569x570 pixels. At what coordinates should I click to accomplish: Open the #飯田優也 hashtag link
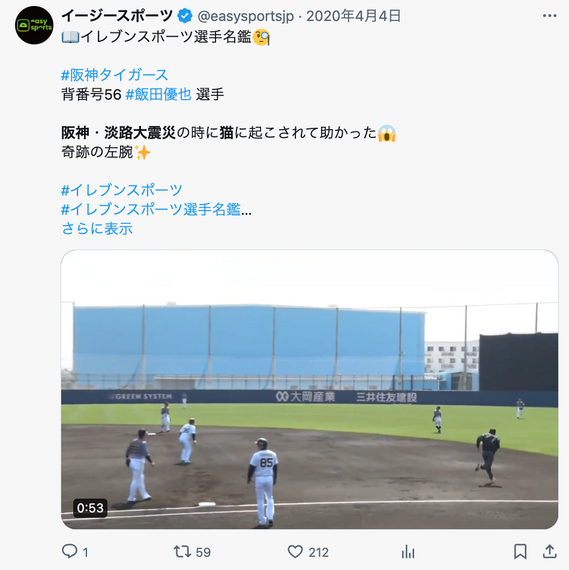pos(159,95)
